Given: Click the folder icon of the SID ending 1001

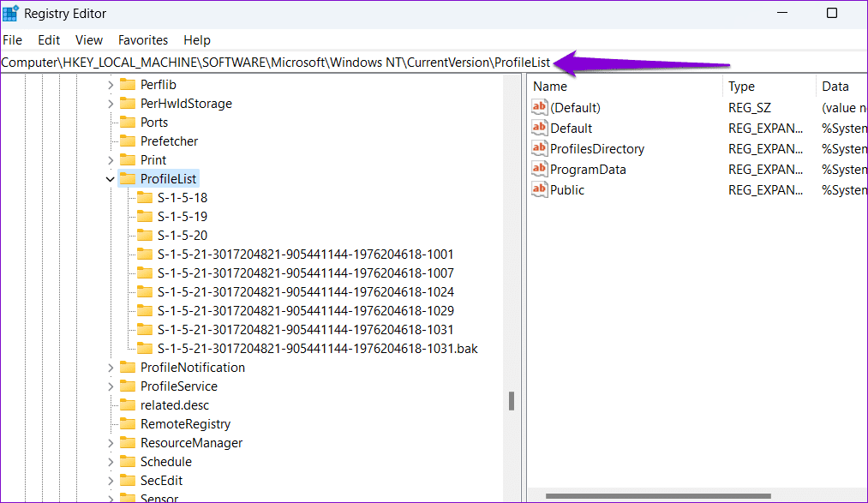Looking at the screenshot, I should pos(145,254).
